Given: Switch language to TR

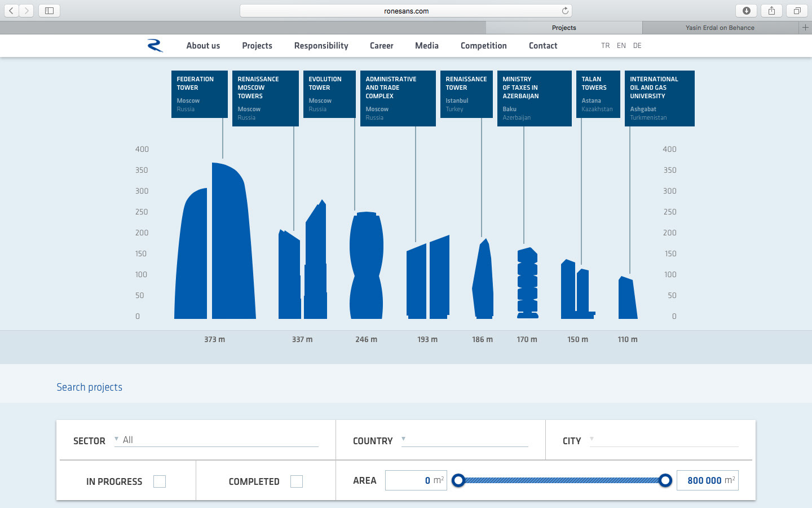Looking at the screenshot, I should click(x=605, y=46).
